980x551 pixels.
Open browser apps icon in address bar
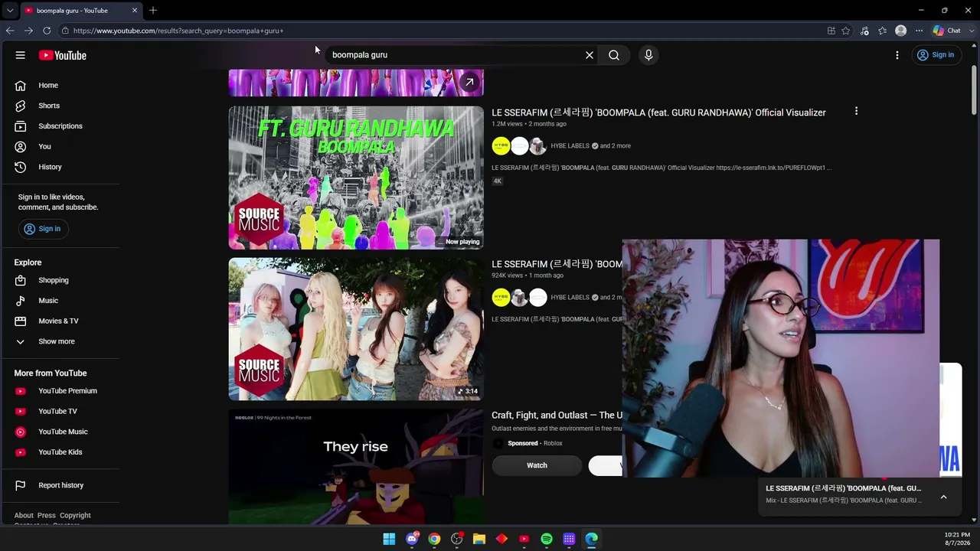(831, 31)
